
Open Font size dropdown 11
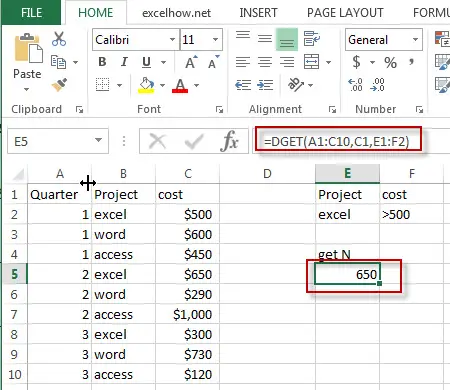coord(215,40)
